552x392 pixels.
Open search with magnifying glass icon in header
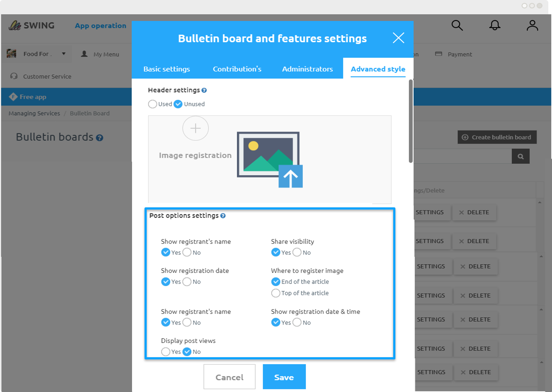click(x=457, y=25)
